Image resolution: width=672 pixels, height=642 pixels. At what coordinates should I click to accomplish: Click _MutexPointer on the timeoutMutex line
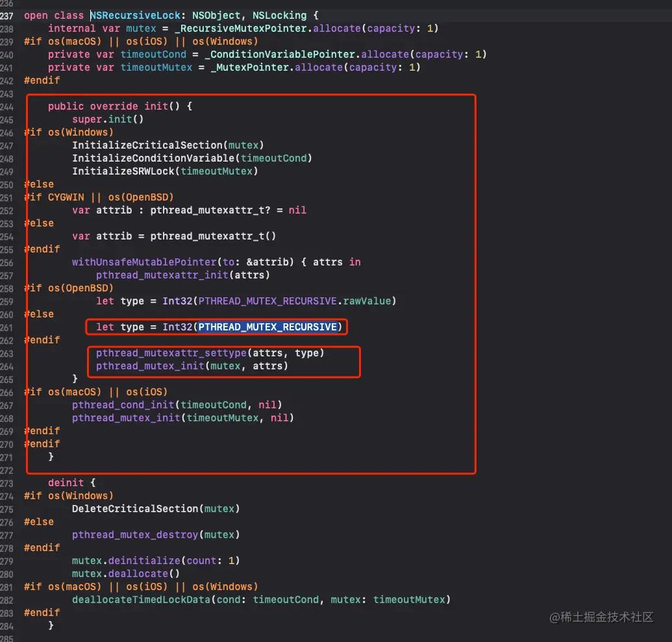coord(250,68)
